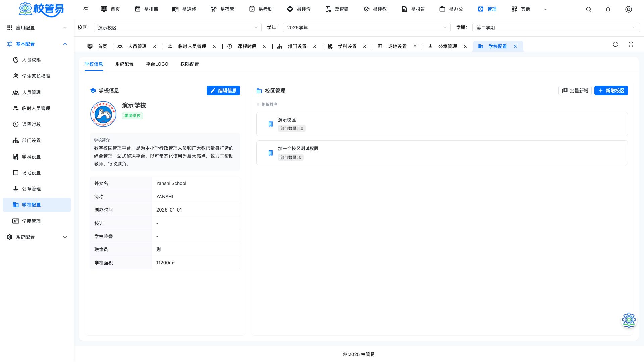644x362 pixels.
Task: Open the 学期 dropdown
Action: click(x=556, y=28)
